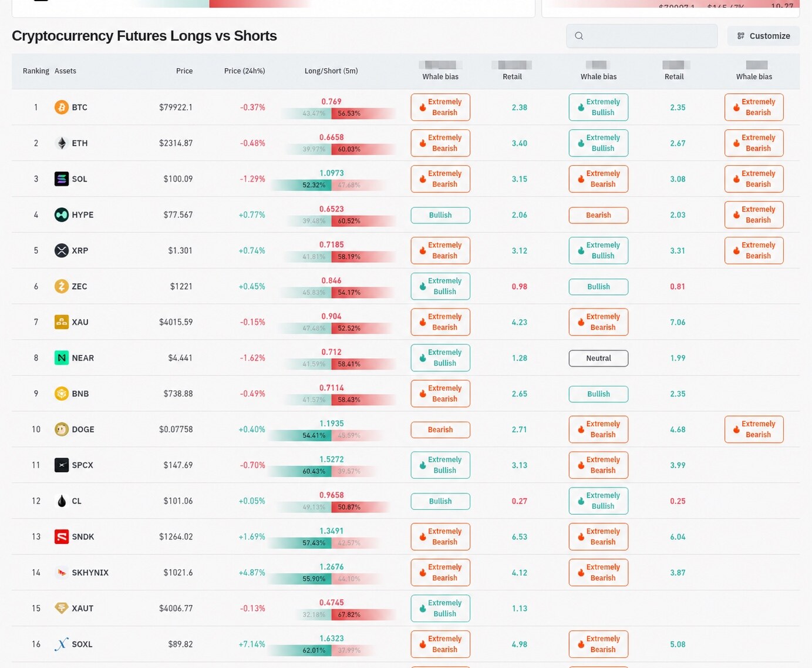Click CL's Bullish whale bias badge
The image size is (812, 668).
(x=440, y=501)
